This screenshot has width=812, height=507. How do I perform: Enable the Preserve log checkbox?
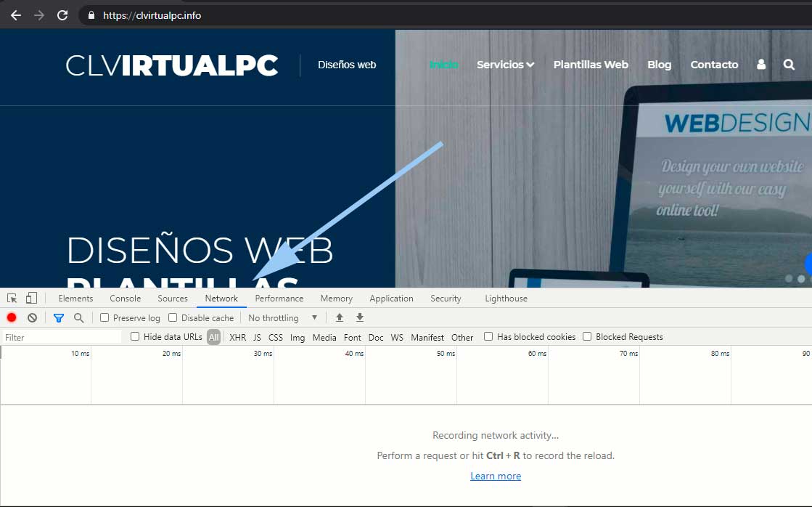point(104,317)
